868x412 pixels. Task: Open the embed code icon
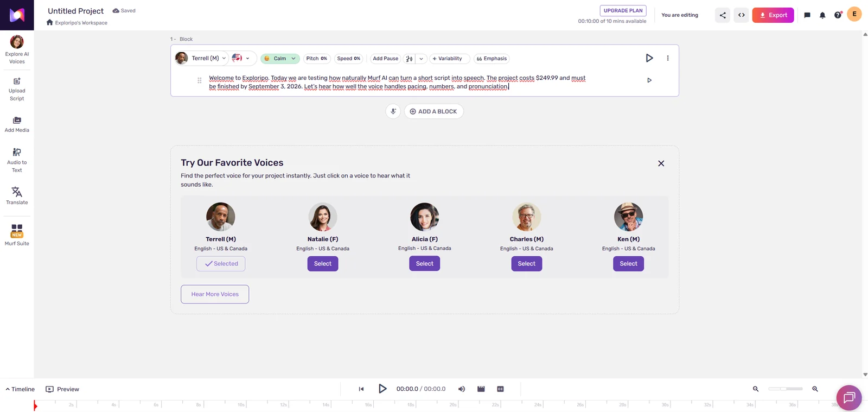(x=742, y=15)
